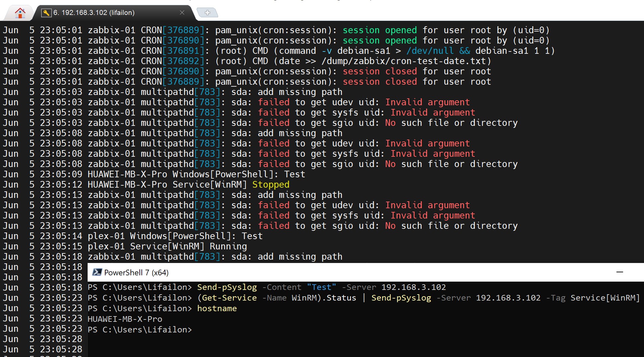644x357 pixels.
Task: Click the '"Test"' string in Send-pSyslog command
Action: coord(321,287)
